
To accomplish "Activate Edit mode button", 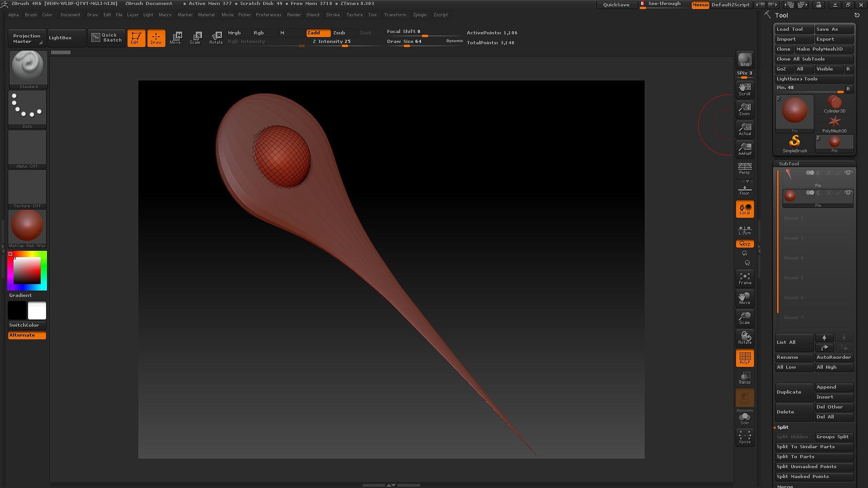I will 136,38.
